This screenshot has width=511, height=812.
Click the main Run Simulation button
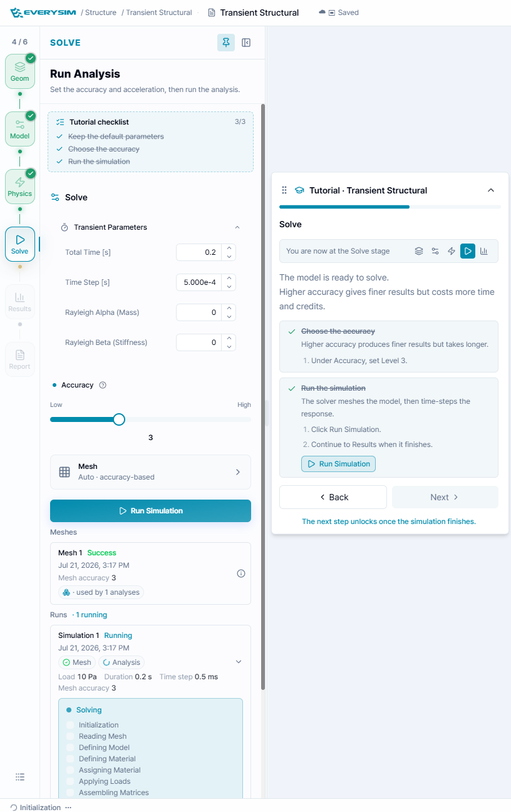(150, 511)
